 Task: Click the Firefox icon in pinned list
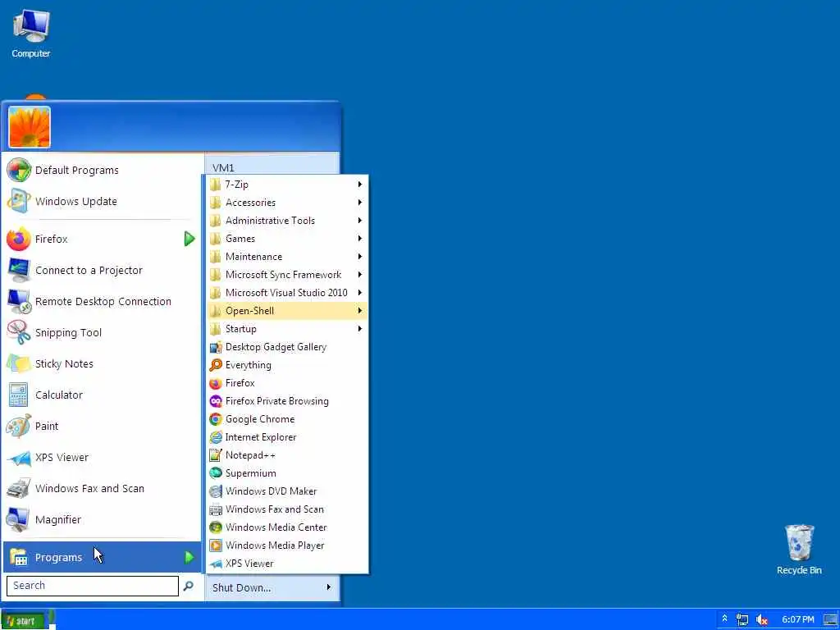click(x=19, y=239)
